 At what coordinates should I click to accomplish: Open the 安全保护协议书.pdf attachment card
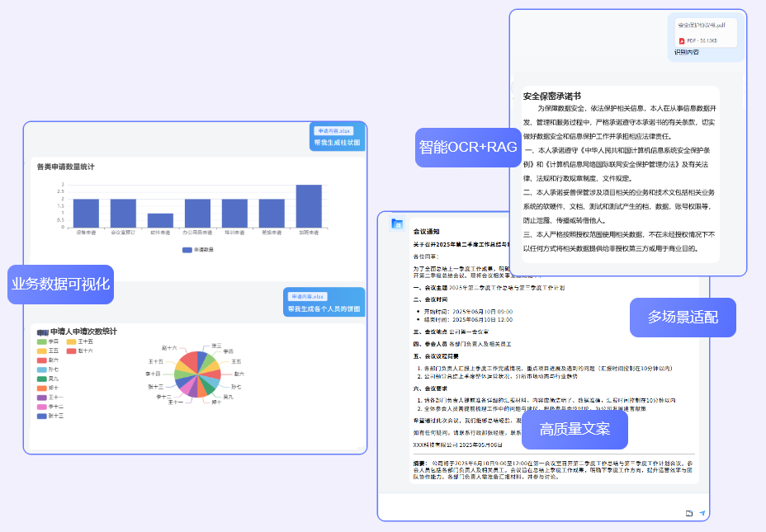click(x=705, y=32)
